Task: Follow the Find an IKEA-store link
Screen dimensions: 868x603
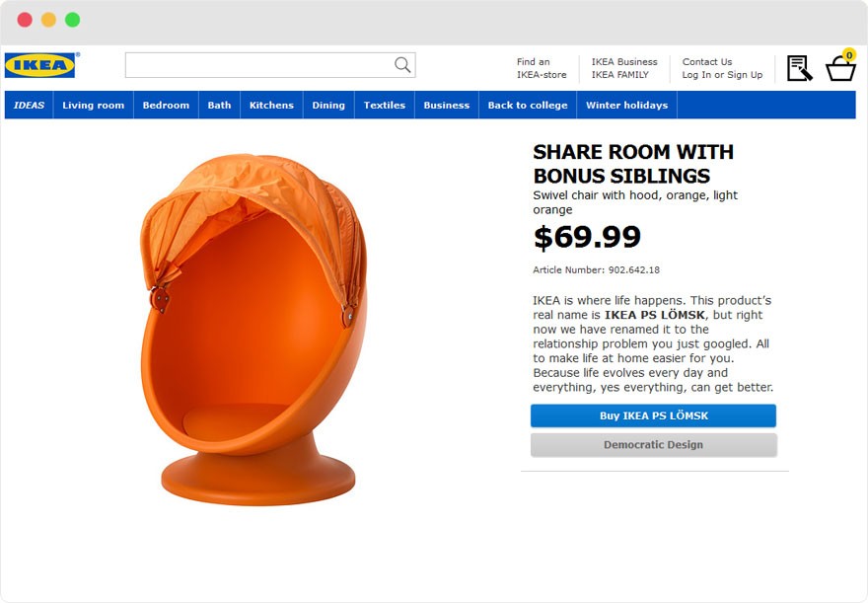Action: click(542, 68)
